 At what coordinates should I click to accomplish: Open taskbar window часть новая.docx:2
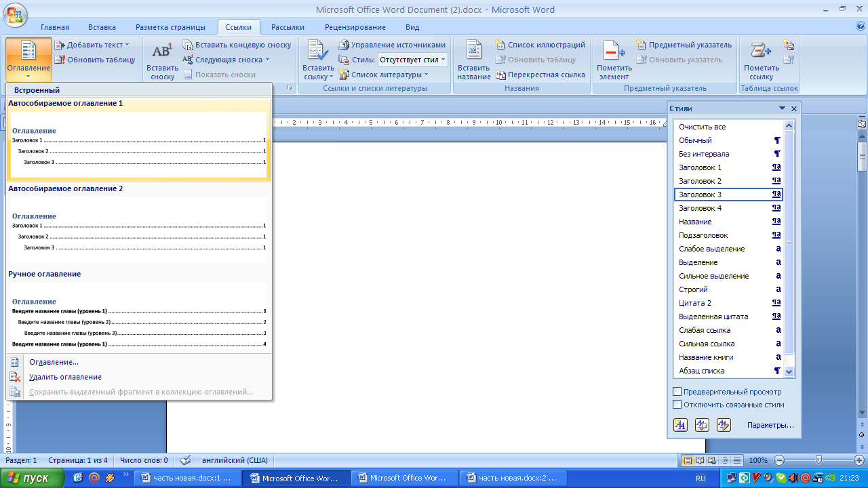tap(514, 478)
